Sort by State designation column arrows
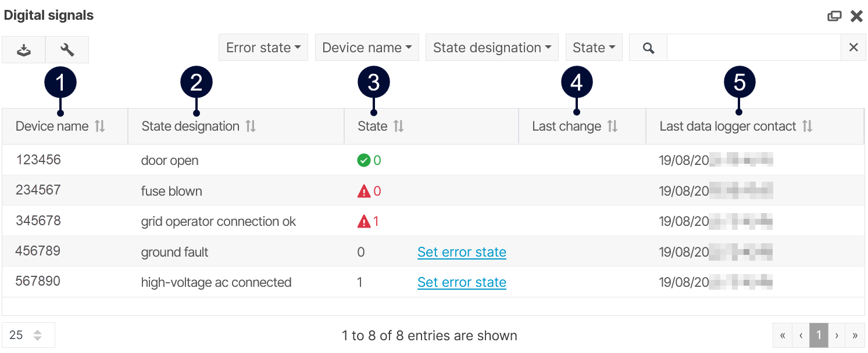Viewport: 868px width, 353px height. tap(251, 126)
